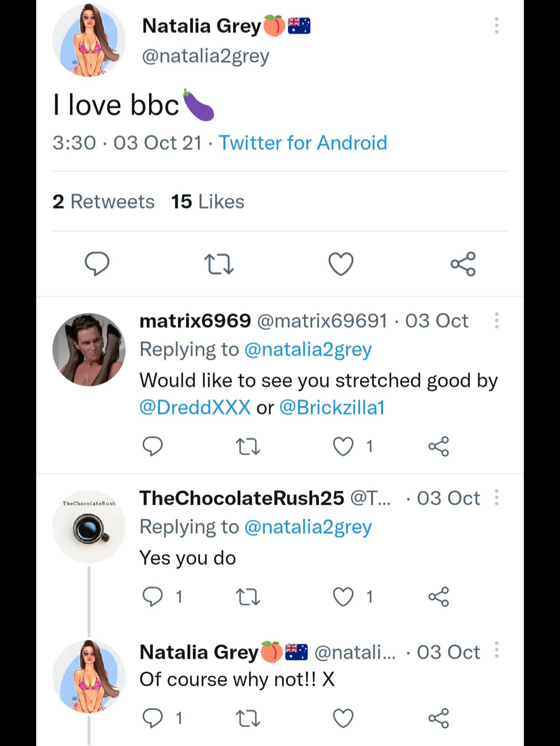The height and width of the screenshot is (746, 560).
Task: Share the main tweet
Action: [463, 264]
